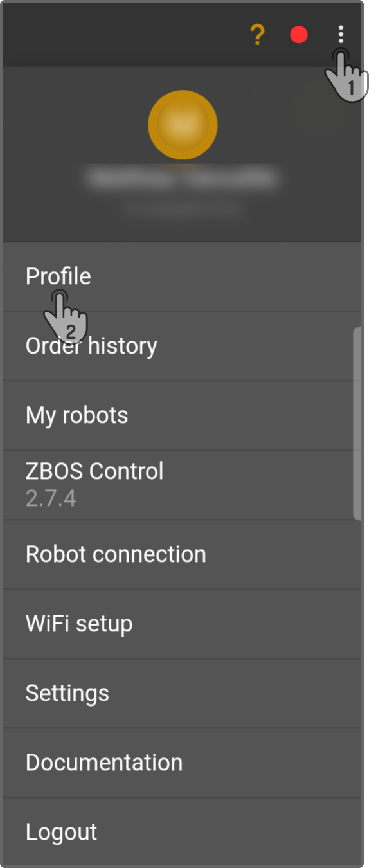Click the menu's vertical scrollbar
The image size is (369, 868).
(357, 422)
